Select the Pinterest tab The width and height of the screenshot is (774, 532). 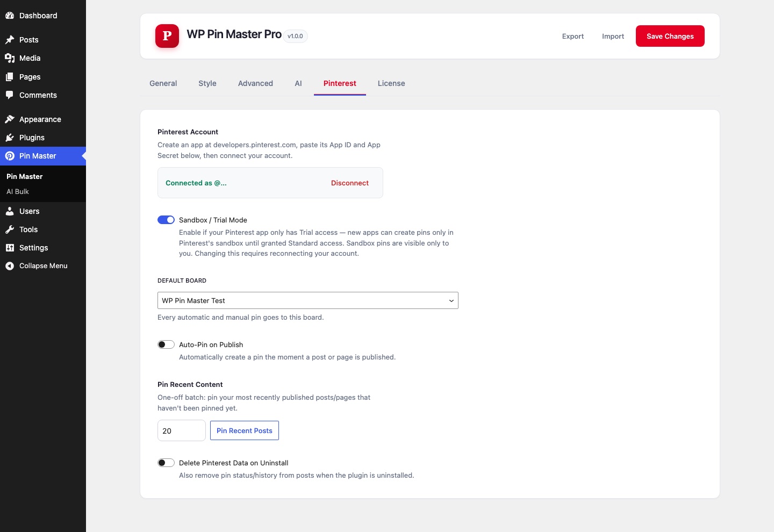pyautogui.click(x=340, y=83)
